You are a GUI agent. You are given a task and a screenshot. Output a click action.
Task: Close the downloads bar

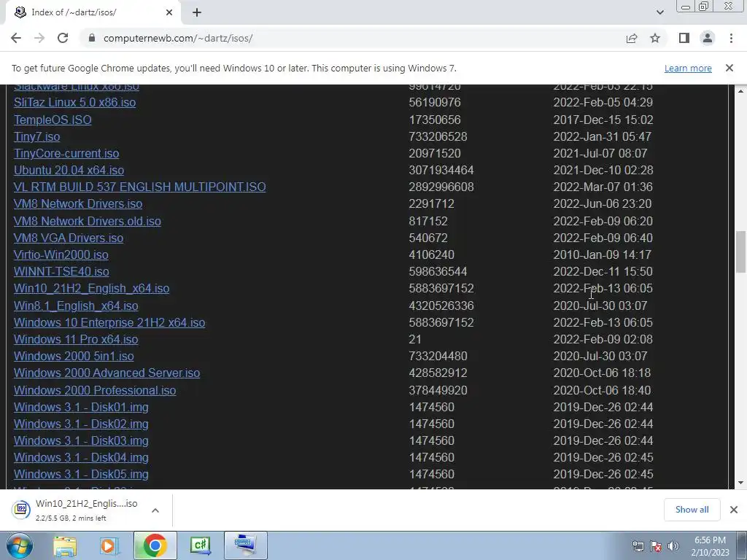pyautogui.click(x=734, y=510)
